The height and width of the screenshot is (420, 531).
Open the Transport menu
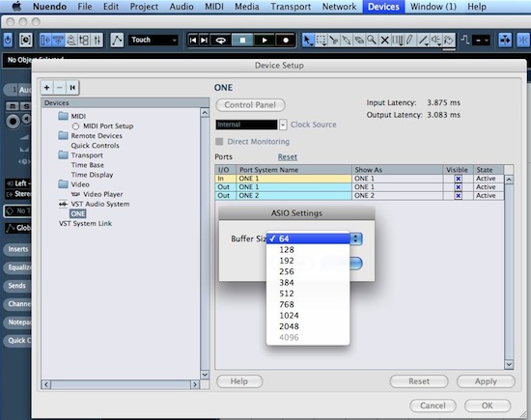coord(291,7)
